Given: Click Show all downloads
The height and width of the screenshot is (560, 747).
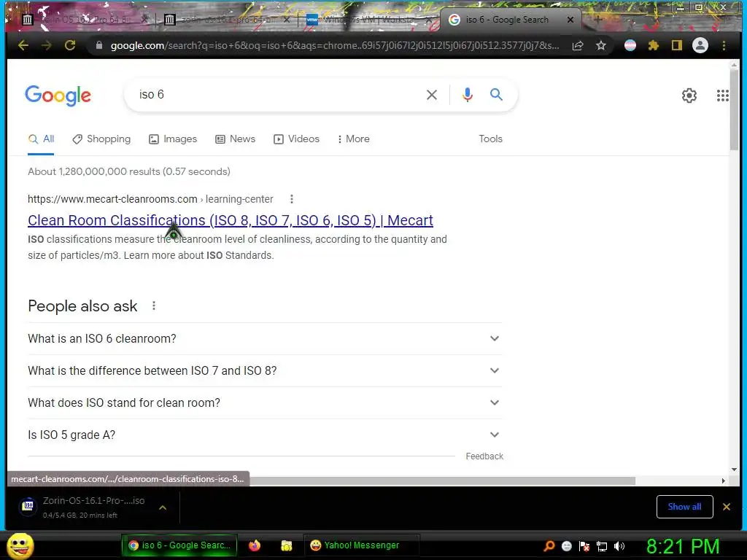Looking at the screenshot, I should point(684,507).
